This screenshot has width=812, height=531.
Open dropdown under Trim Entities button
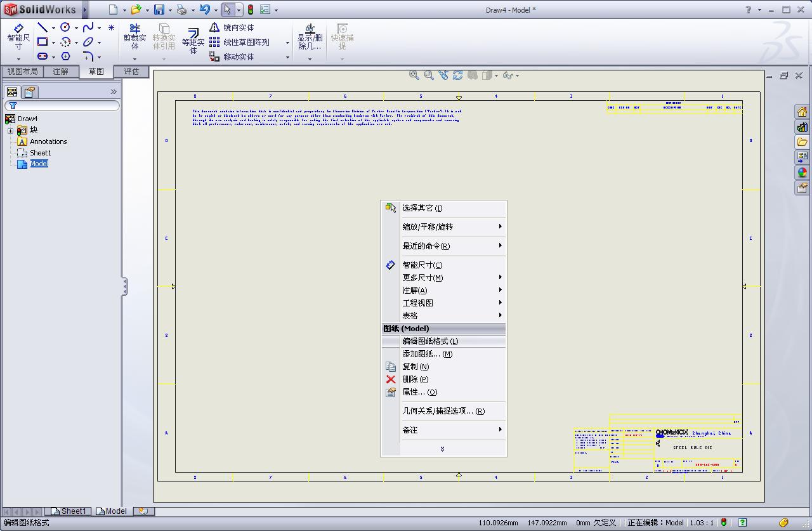(x=134, y=59)
